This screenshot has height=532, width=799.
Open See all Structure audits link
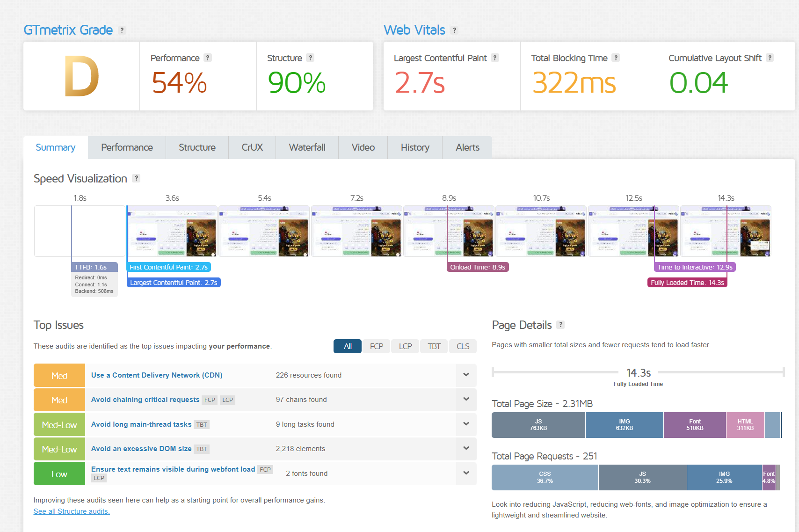coord(72,511)
